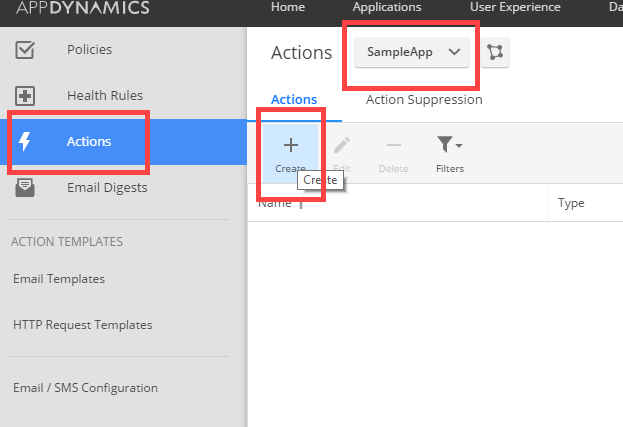Click the Email Digests envelope icon
The width and height of the screenshot is (623, 427).
(26, 187)
